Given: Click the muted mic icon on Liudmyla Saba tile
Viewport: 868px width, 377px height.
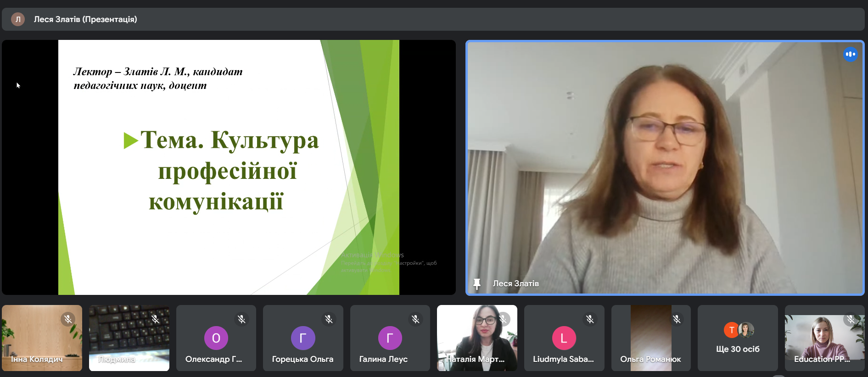Looking at the screenshot, I should pyautogui.click(x=590, y=319).
